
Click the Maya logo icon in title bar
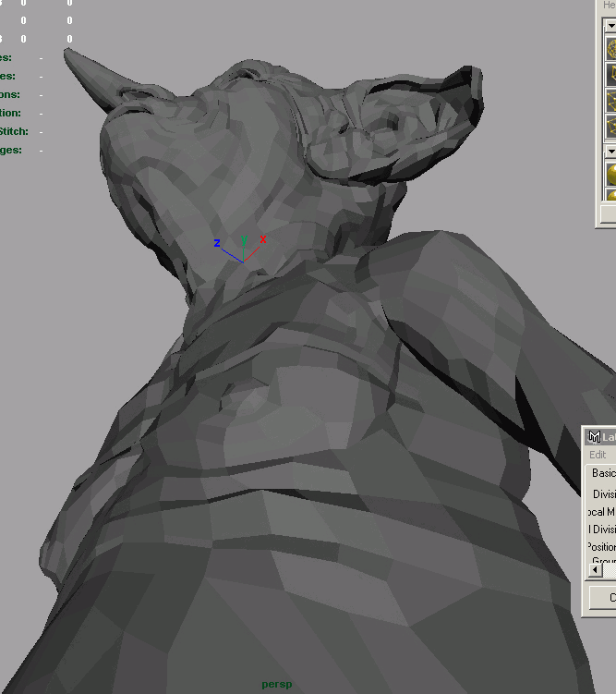click(x=595, y=437)
